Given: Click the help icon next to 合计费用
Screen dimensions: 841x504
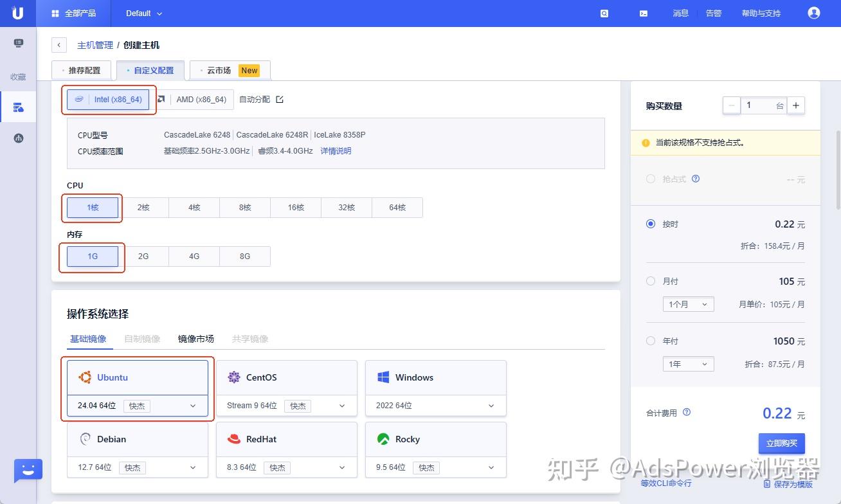Looking at the screenshot, I should click(686, 412).
